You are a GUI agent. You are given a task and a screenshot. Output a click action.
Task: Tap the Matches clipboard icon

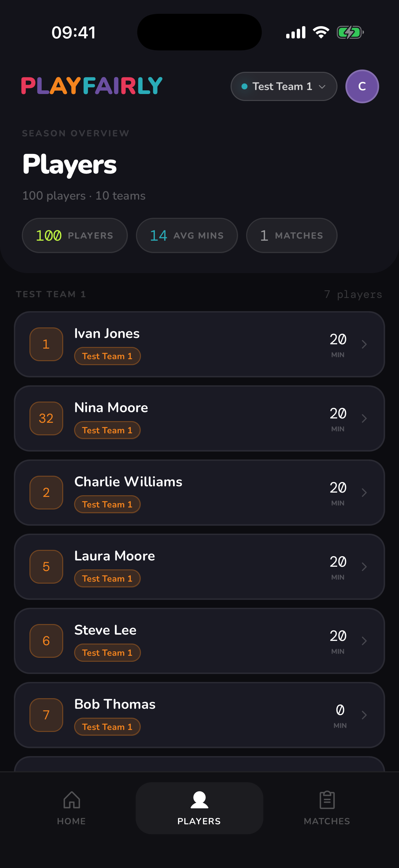click(327, 799)
